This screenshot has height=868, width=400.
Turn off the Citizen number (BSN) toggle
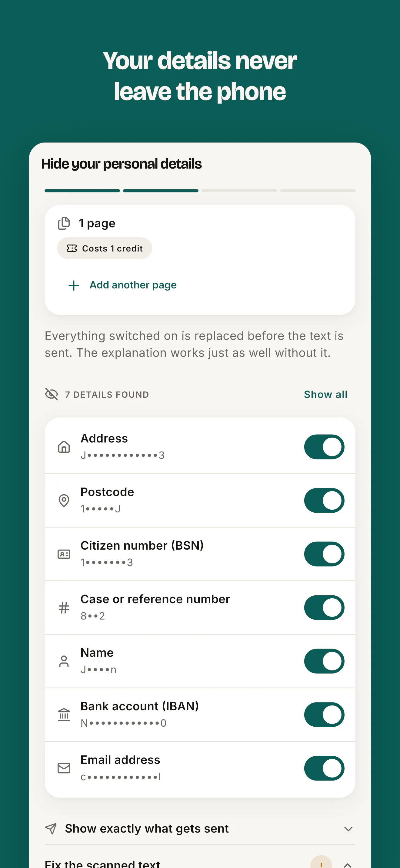[324, 554]
